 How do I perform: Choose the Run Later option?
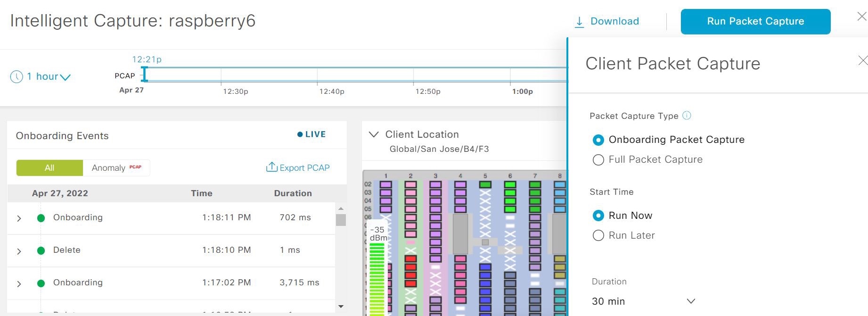[x=598, y=235]
